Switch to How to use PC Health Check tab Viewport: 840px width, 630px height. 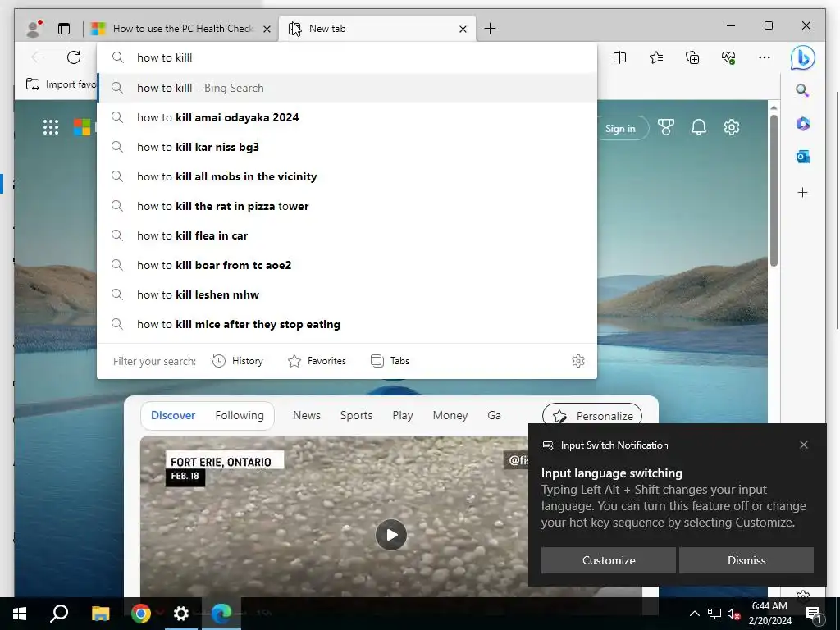click(181, 29)
